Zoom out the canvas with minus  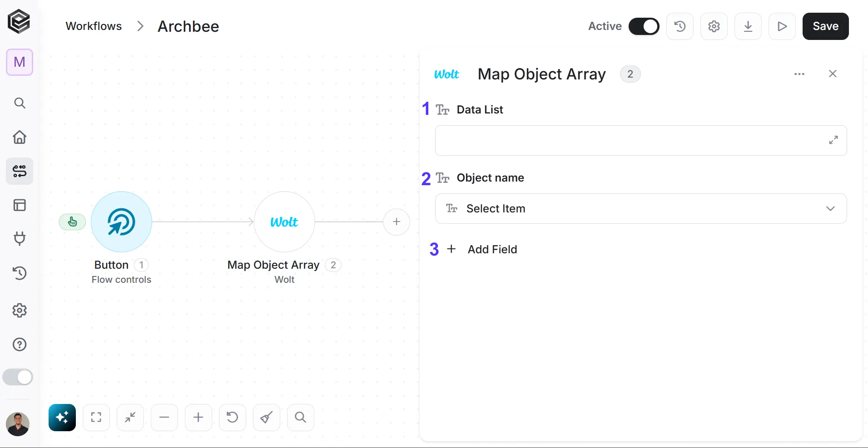click(x=164, y=417)
